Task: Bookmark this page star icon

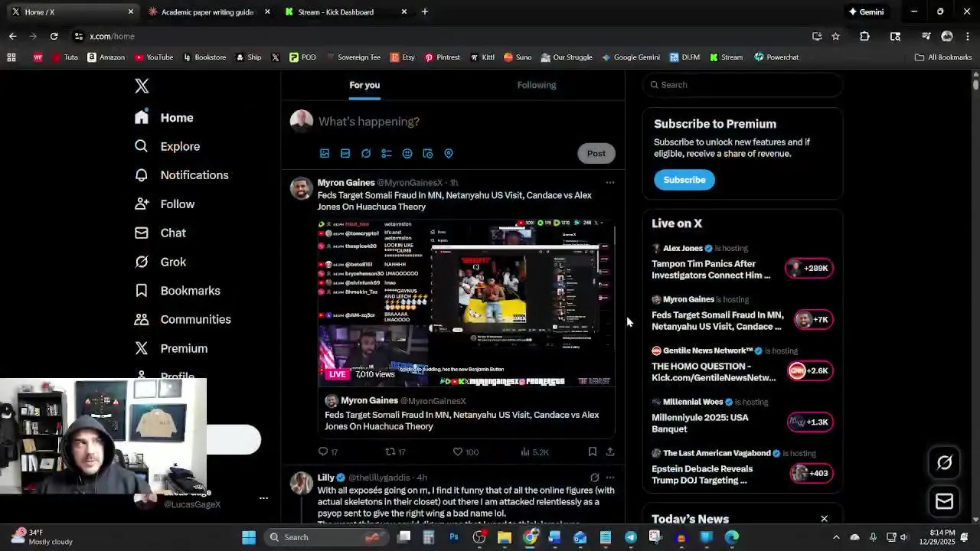Action: (x=835, y=36)
